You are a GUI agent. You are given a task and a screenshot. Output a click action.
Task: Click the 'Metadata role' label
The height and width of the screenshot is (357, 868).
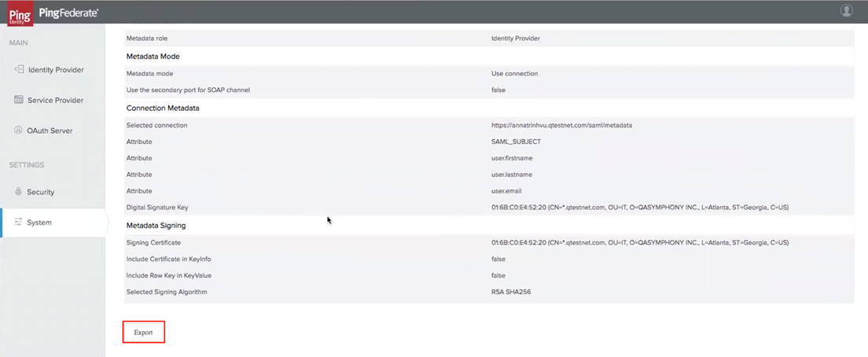pyautogui.click(x=147, y=39)
